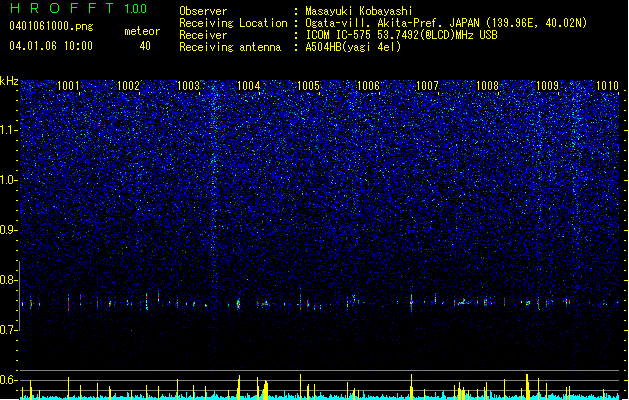
Task: Select the meteor count value 40
Action: 145,46
